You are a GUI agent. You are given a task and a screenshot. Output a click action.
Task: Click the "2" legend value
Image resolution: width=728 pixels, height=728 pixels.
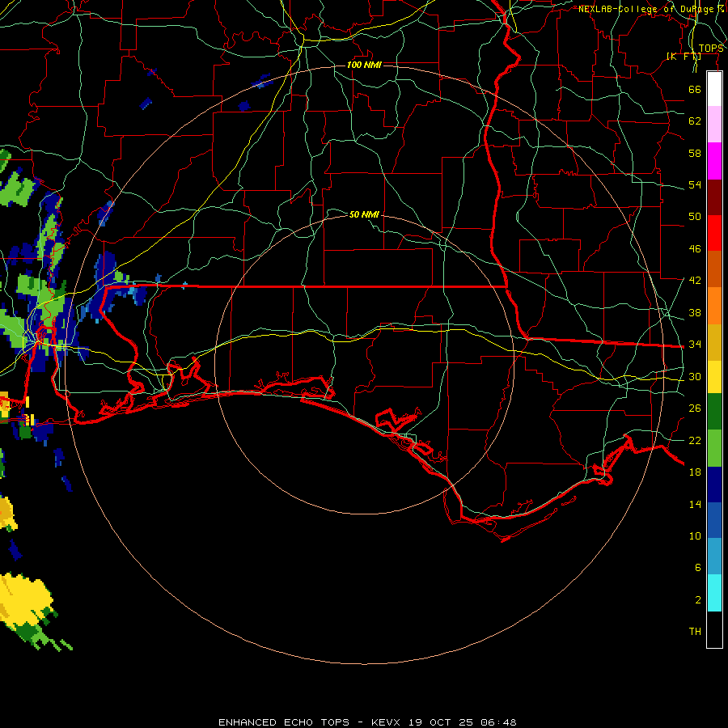pyautogui.click(x=698, y=600)
